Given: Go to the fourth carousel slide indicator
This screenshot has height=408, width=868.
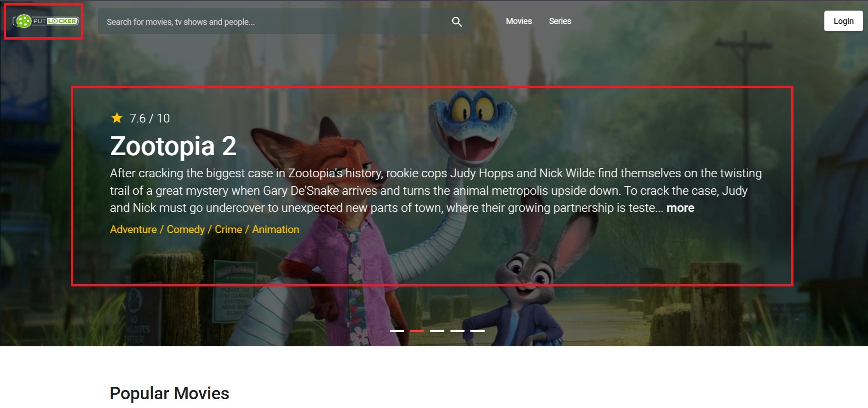Looking at the screenshot, I should click(457, 331).
